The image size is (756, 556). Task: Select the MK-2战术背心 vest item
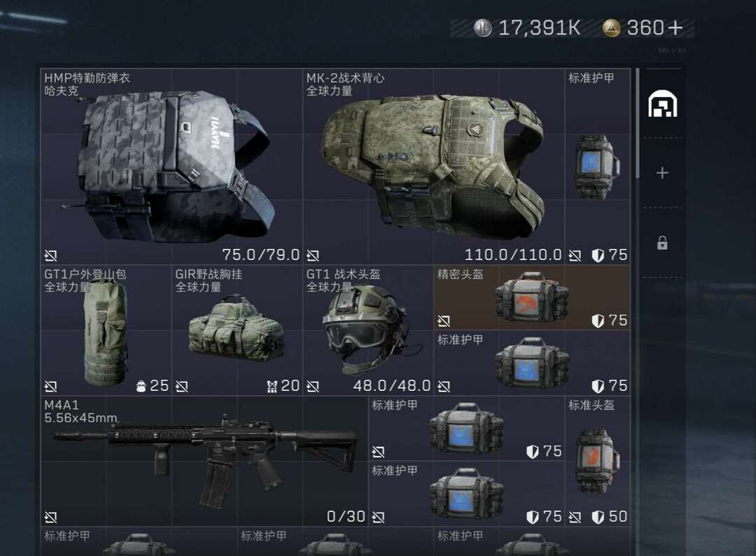[x=433, y=166]
